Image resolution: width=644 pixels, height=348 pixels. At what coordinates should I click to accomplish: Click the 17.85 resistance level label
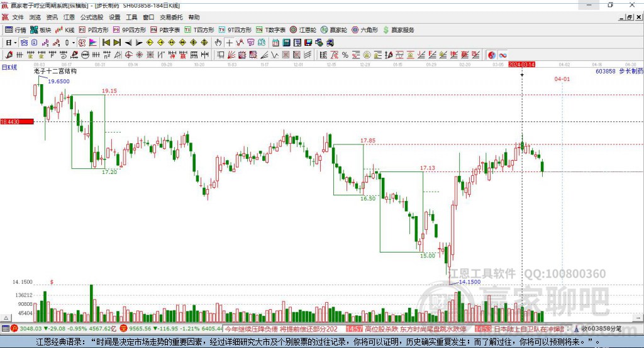pyautogui.click(x=368, y=140)
